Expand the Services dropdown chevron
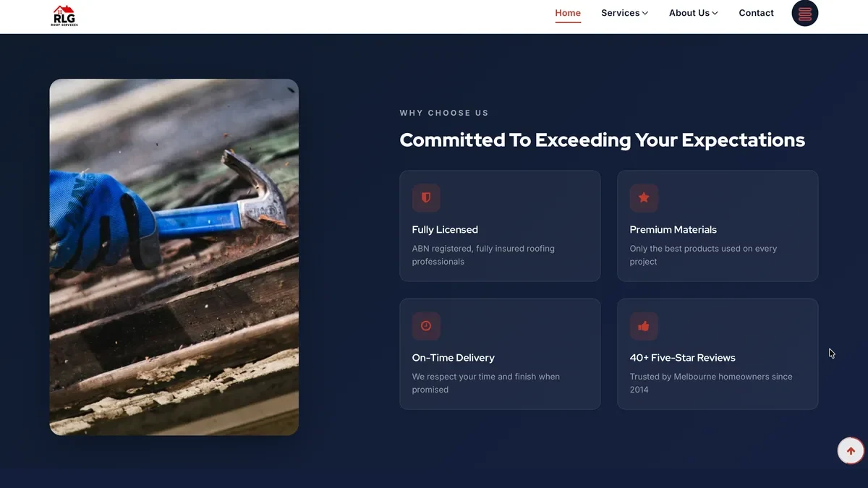The height and width of the screenshot is (488, 868). (x=645, y=13)
